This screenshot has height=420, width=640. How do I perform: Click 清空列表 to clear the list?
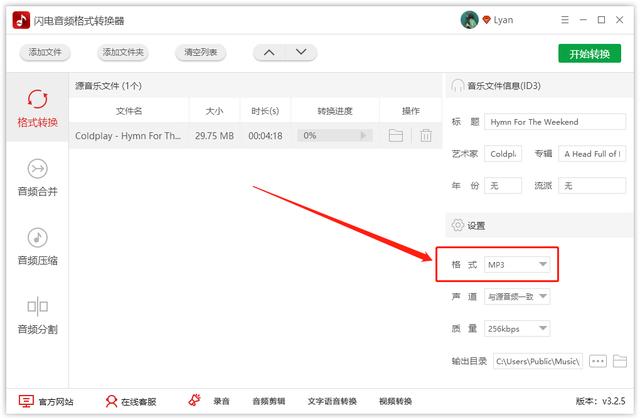200,52
